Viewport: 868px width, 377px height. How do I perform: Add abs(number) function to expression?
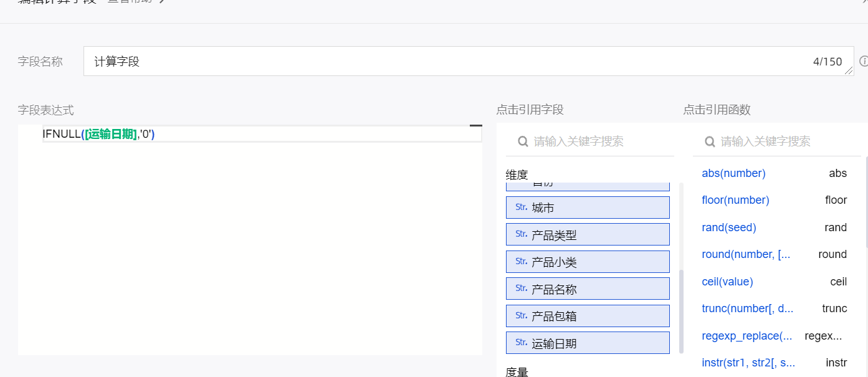[x=733, y=173]
